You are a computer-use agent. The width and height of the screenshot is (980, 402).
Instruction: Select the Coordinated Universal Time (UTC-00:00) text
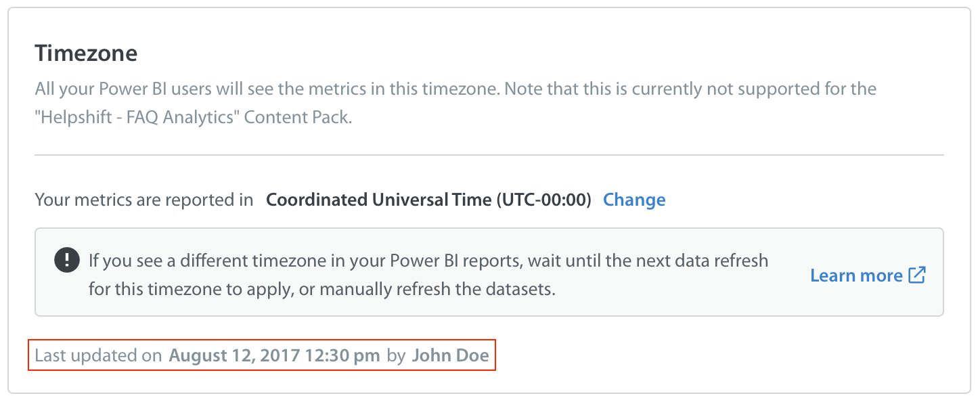pyautogui.click(x=428, y=200)
